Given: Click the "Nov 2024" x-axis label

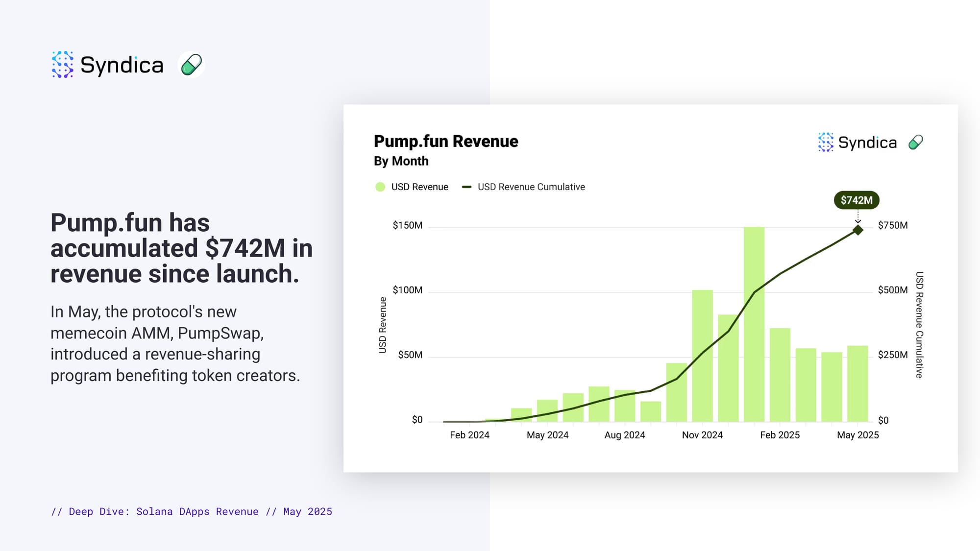Looking at the screenshot, I should [702, 435].
